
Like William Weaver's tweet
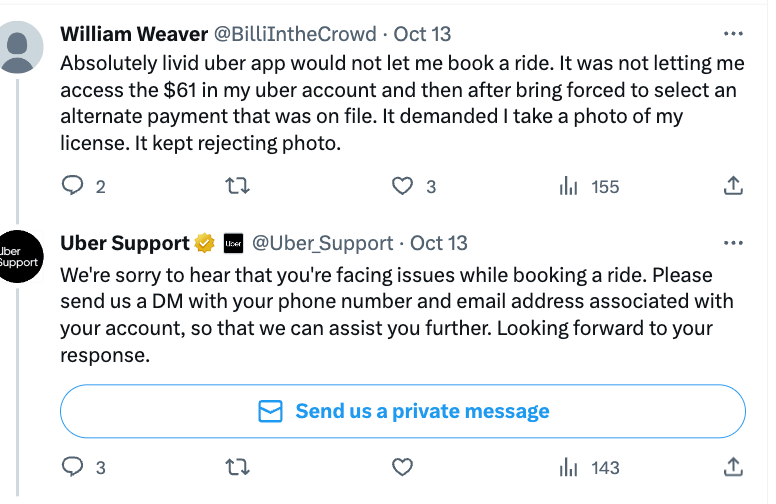coord(402,186)
